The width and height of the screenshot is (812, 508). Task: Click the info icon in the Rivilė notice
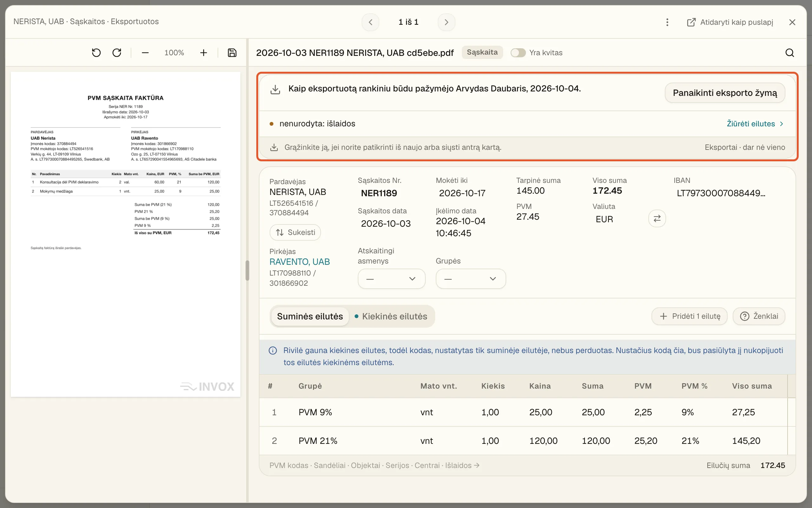[273, 351]
